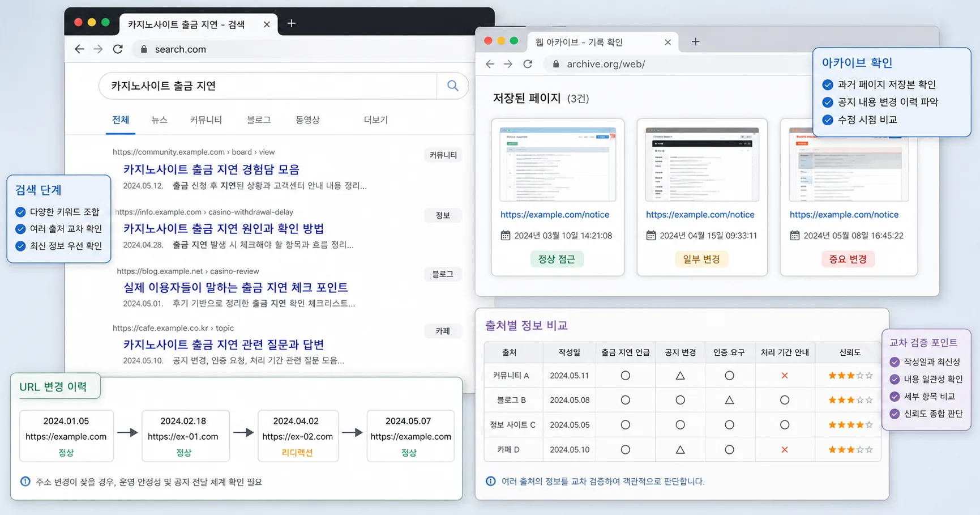980x515 pixels.
Task: Click calendar icon by 2024년 05월 08일
Action: coord(795,235)
